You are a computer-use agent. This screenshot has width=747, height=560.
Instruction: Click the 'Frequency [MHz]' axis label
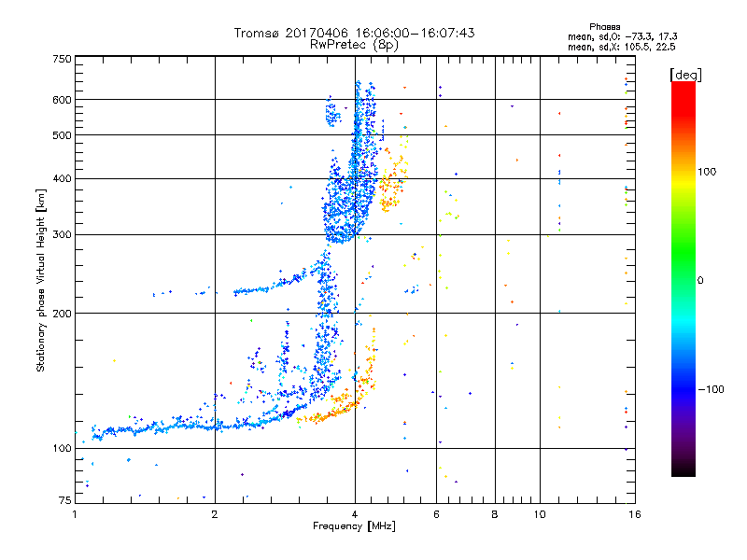coord(354,526)
